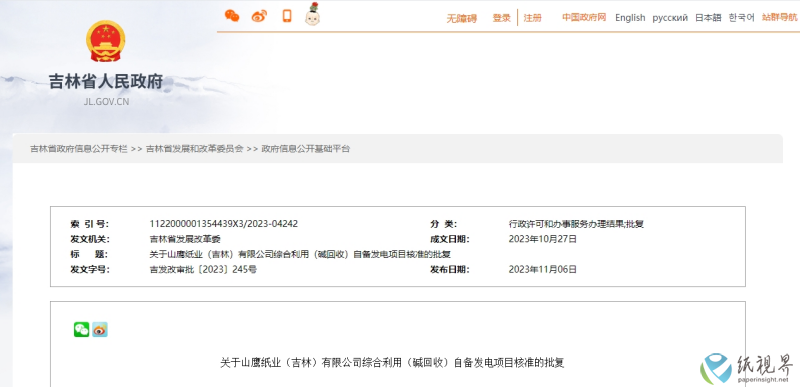
Task: Open the 无障碍 accessibility link
Action: click(462, 18)
